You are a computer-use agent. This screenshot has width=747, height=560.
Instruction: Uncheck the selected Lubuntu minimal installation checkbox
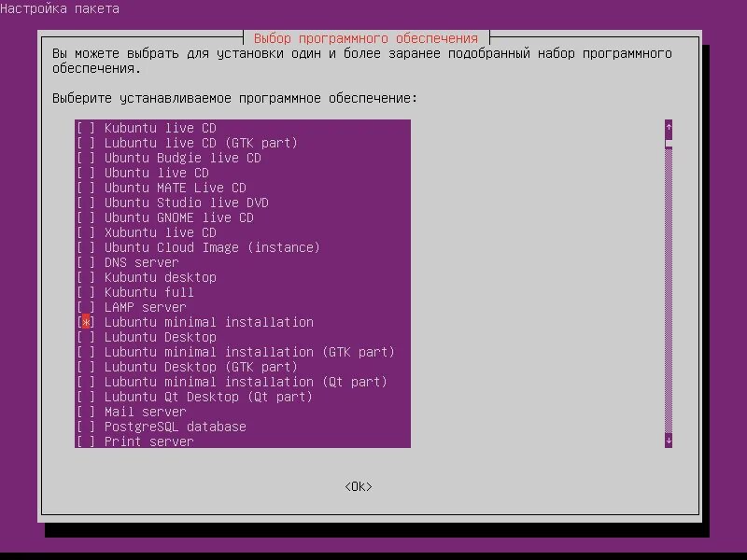[x=86, y=322]
